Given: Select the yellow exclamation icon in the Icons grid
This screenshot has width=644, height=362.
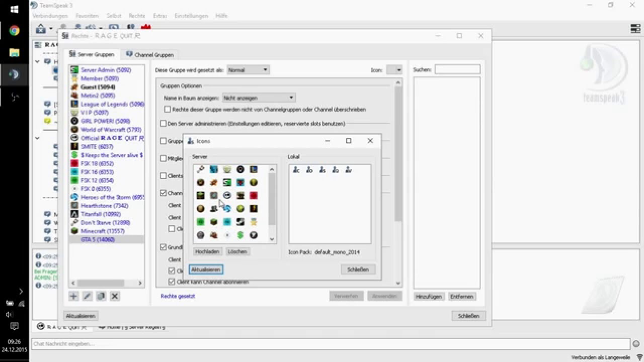Looking at the screenshot, I should click(x=253, y=209).
